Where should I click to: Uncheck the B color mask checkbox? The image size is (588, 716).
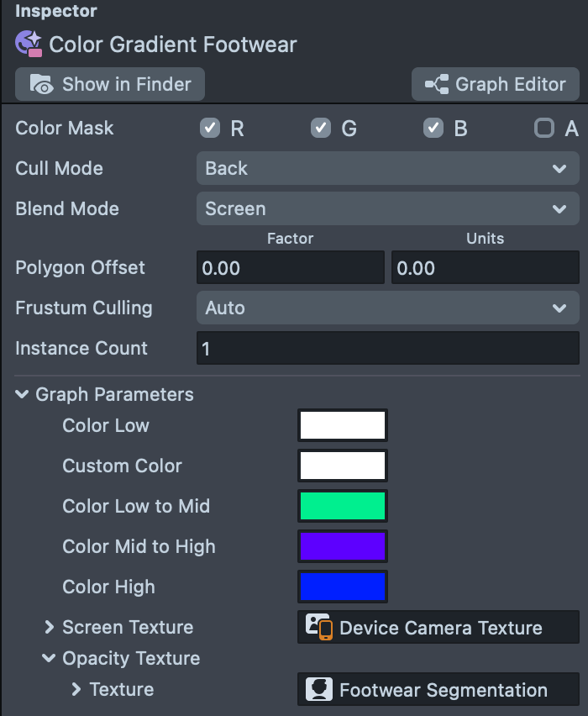(x=433, y=128)
